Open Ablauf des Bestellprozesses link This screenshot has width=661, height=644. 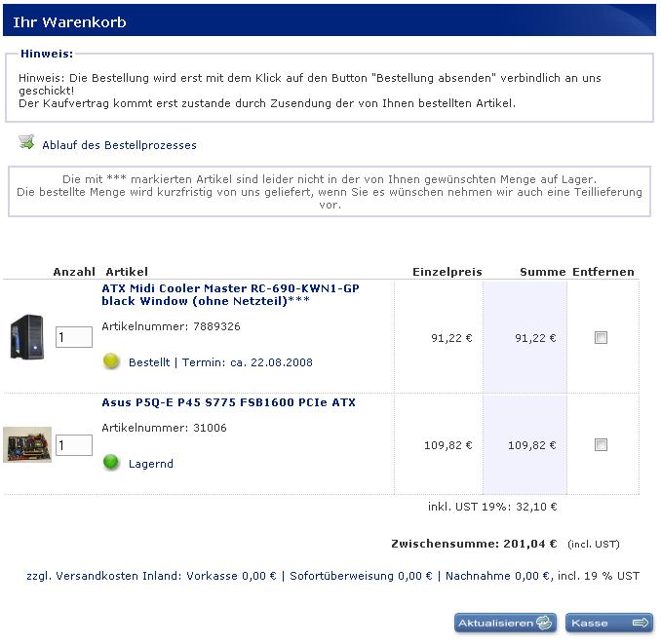(x=119, y=145)
